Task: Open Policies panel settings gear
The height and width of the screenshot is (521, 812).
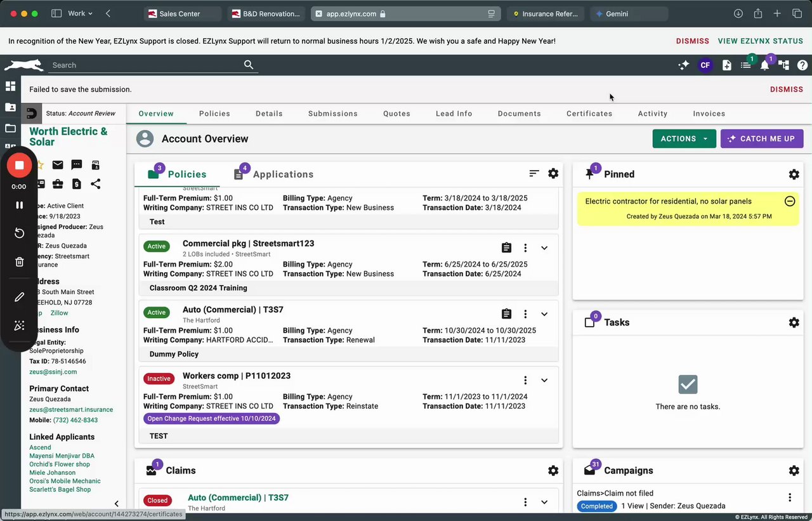Action: coord(553,173)
